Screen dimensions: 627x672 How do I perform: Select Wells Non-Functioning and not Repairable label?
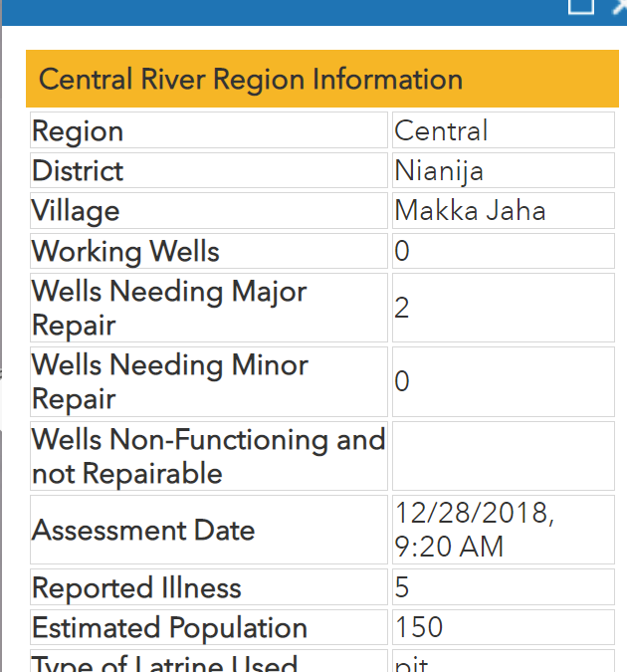click(x=209, y=456)
